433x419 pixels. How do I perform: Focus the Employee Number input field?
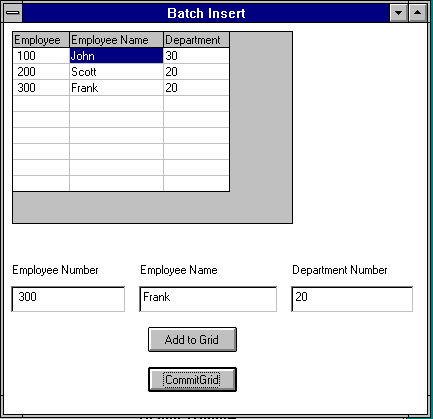pos(68,299)
